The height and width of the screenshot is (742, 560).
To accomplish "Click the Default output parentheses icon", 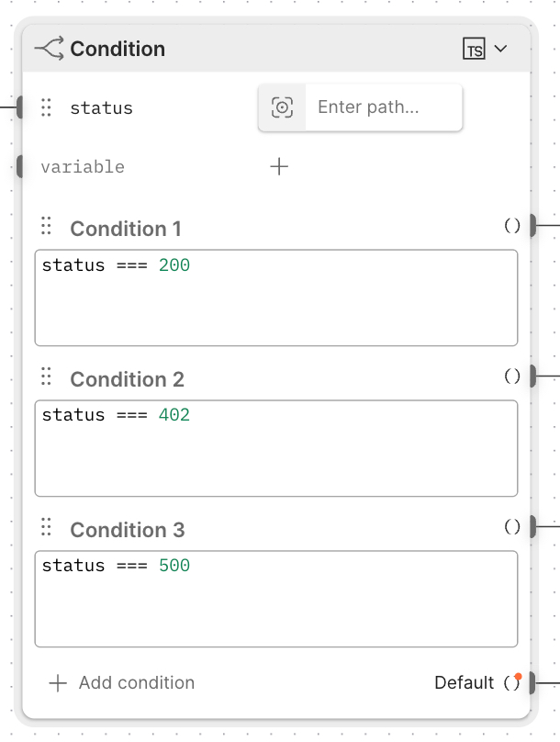I will pyautogui.click(x=512, y=682).
